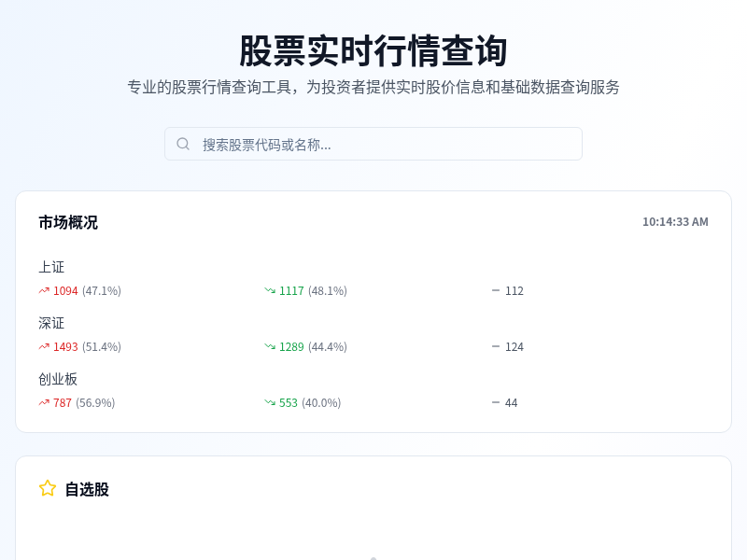Select the 深证 market label
747x560 pixels.
51,323
